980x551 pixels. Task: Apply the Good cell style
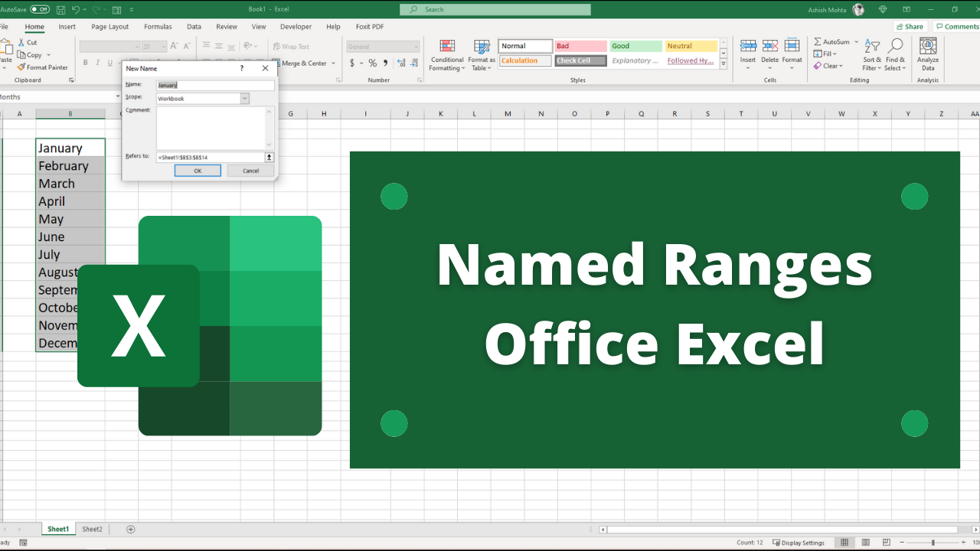[x=635, y=46]
